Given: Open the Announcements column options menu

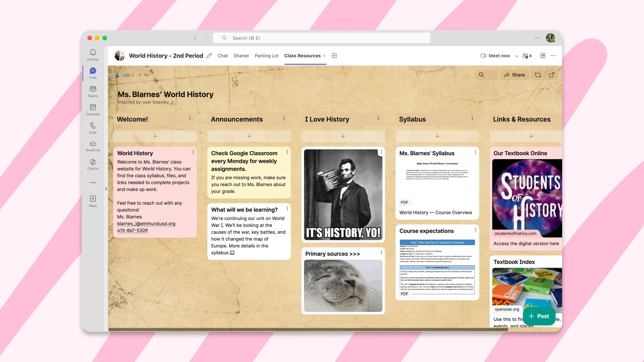Looking at the screenshot, I should [284, 118].
